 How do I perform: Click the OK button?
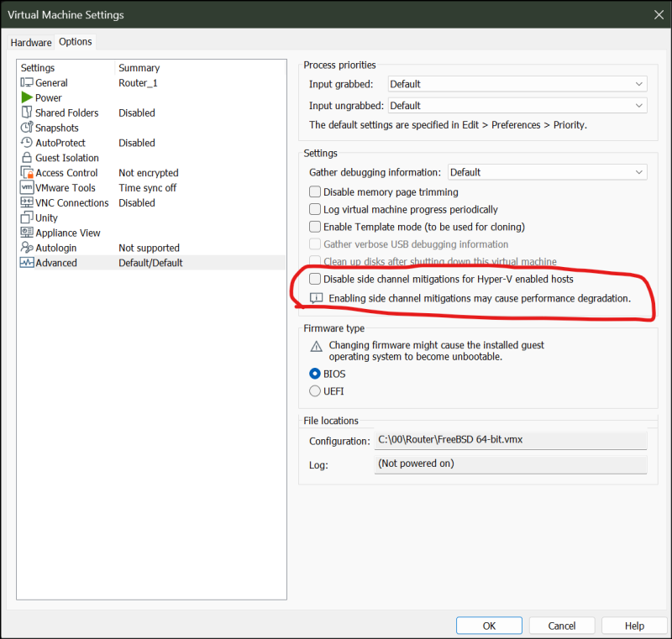(489, 626)
